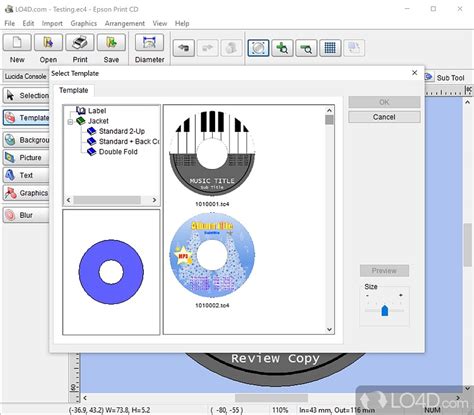Click the blue disc preview image
Image resolution: width=474 pixels, height=415 pixels.
[x=111, y=272]
